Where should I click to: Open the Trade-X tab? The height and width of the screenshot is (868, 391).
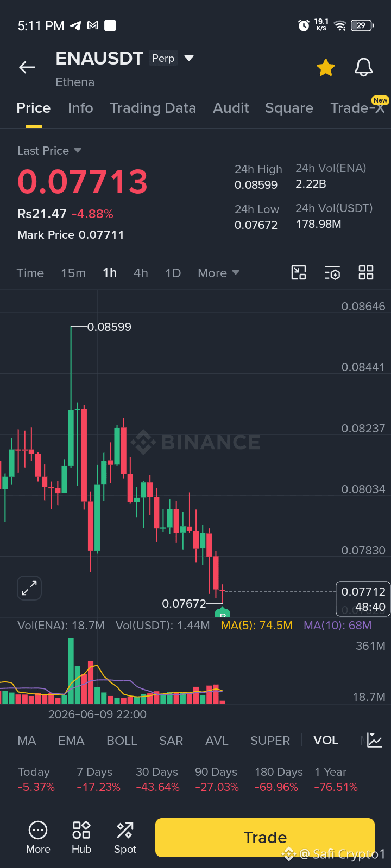[357, 108]
